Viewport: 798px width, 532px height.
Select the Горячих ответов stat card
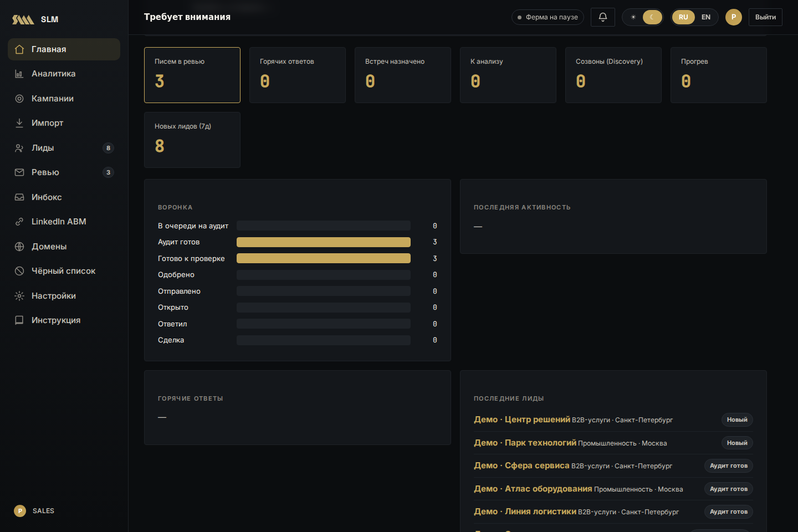click(298, 75)
